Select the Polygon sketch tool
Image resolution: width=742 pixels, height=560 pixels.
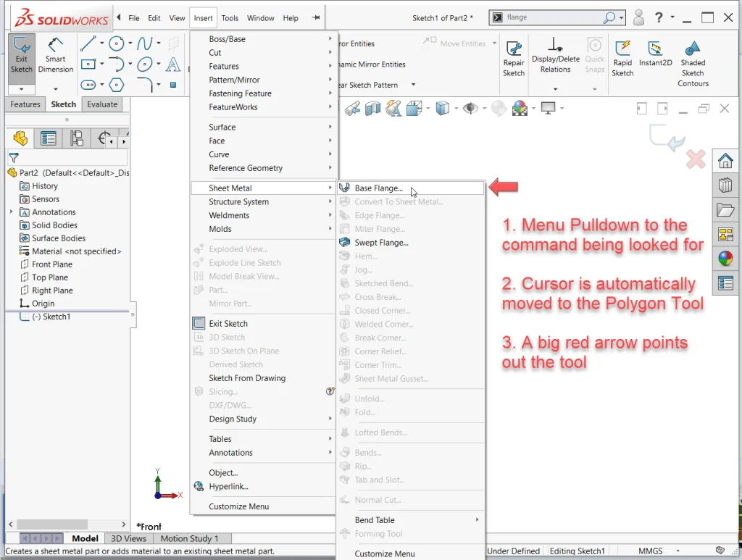[x=116, y=85]
